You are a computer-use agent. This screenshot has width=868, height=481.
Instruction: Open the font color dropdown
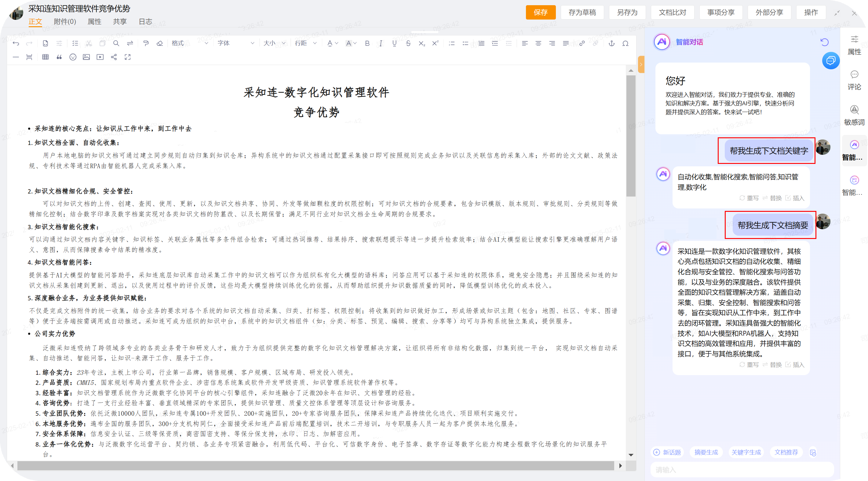(x=332, y=43)
